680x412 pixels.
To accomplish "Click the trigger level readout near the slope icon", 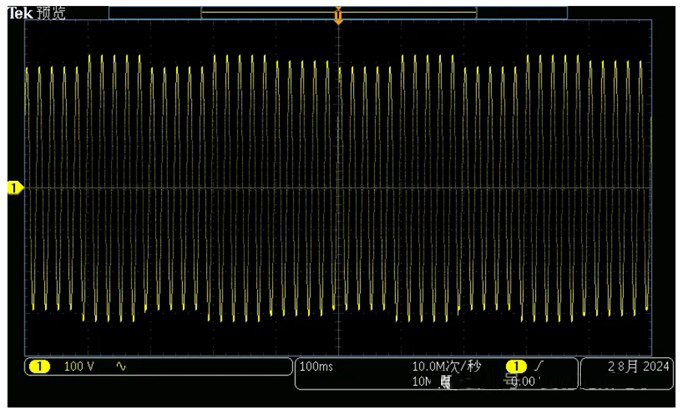I will click(523, 381).
